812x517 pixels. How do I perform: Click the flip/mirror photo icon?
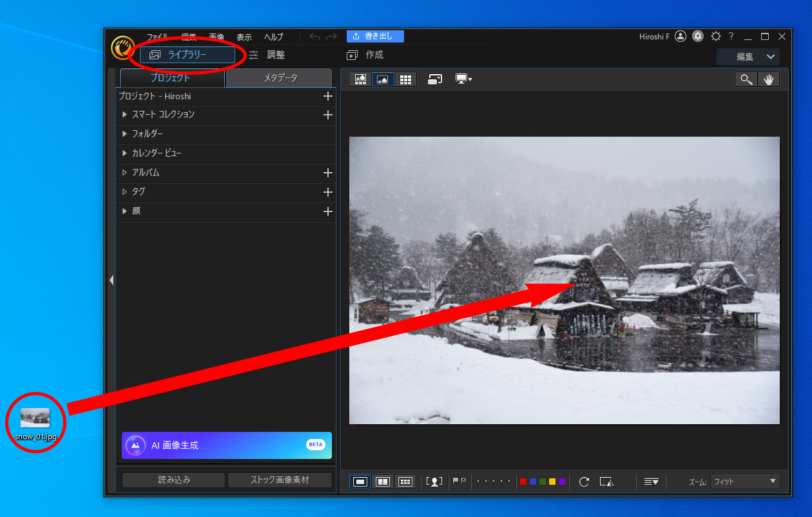click(606, 482)
